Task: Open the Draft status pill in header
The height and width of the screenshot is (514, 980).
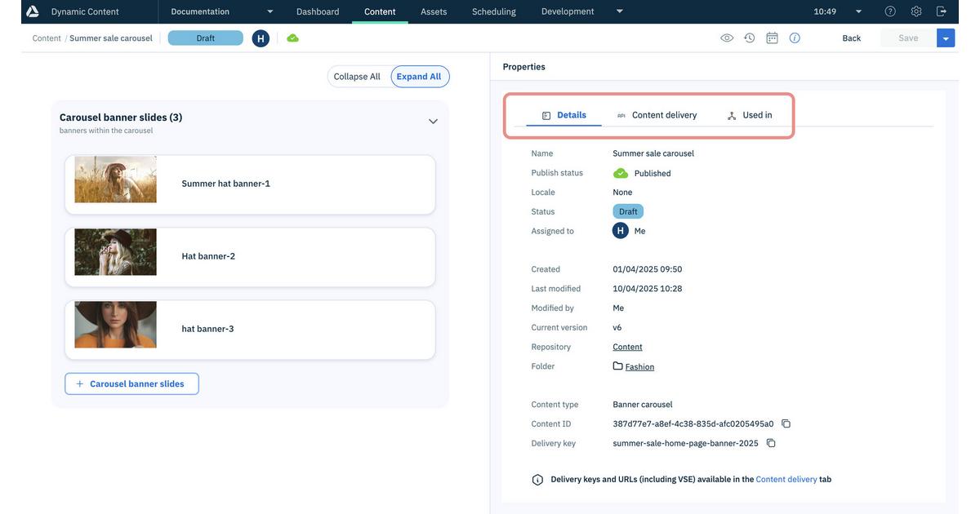Action: tap(206, 38)
